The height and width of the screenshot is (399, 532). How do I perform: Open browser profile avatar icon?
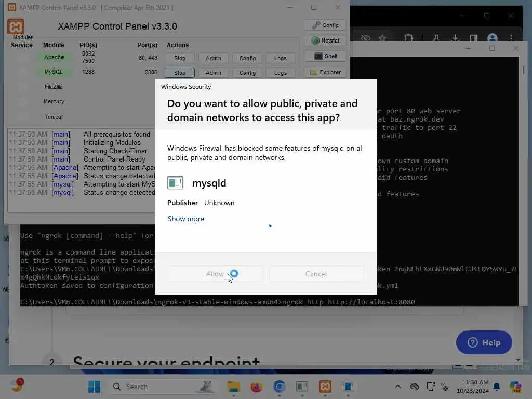pos(493,38)
